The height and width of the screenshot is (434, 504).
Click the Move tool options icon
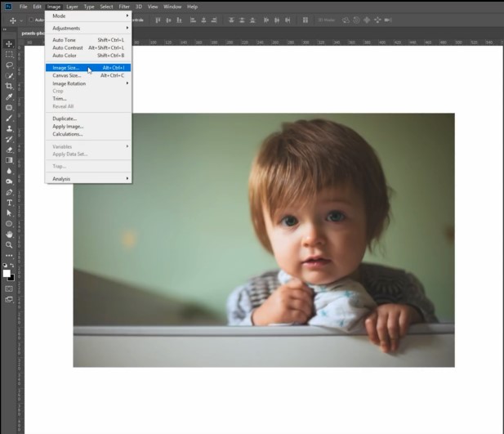tap(13, 20)
